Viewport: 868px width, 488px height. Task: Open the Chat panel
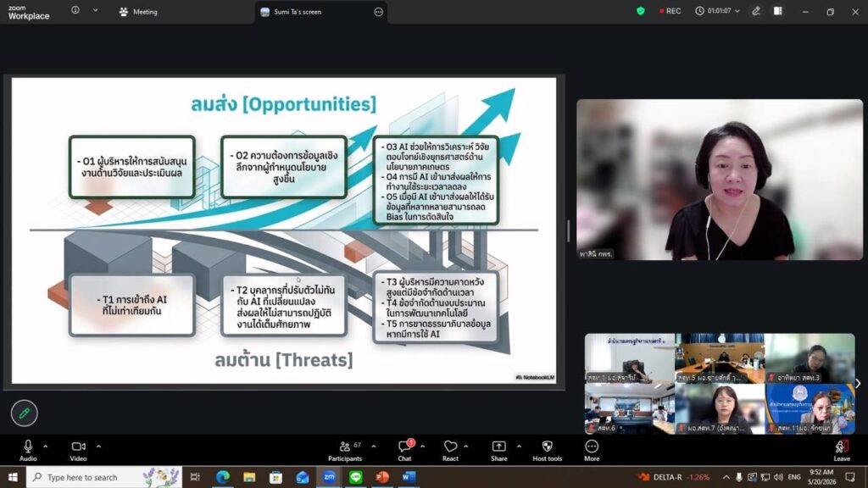click(x=404, y=451)
